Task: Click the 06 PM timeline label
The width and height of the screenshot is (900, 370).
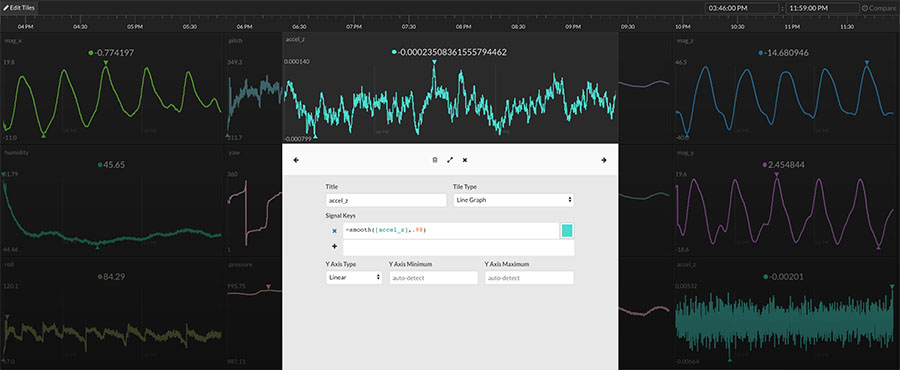Action: point(244,27)
